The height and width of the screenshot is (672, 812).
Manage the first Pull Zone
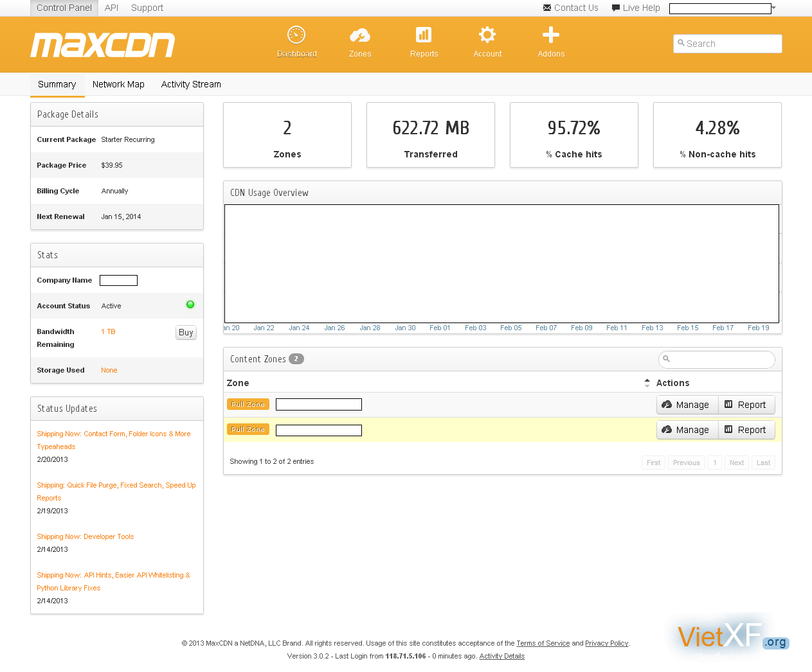click(687, 405)
